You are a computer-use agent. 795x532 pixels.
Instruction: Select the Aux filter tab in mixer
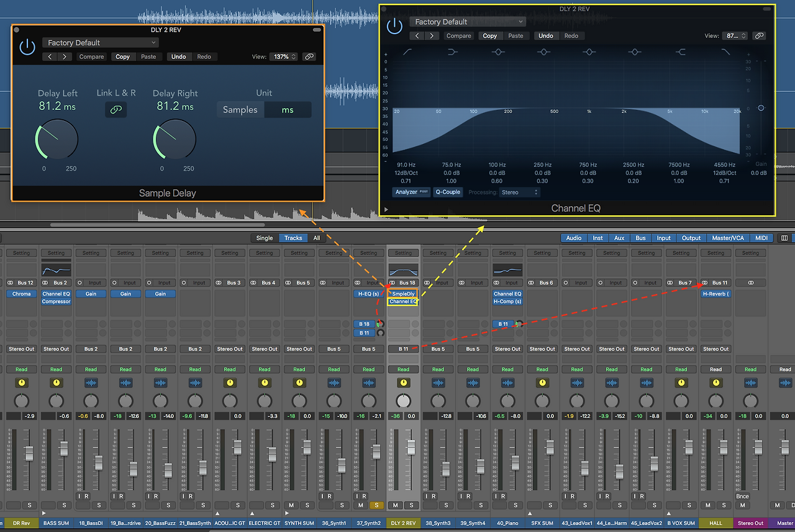coord(619,238)
